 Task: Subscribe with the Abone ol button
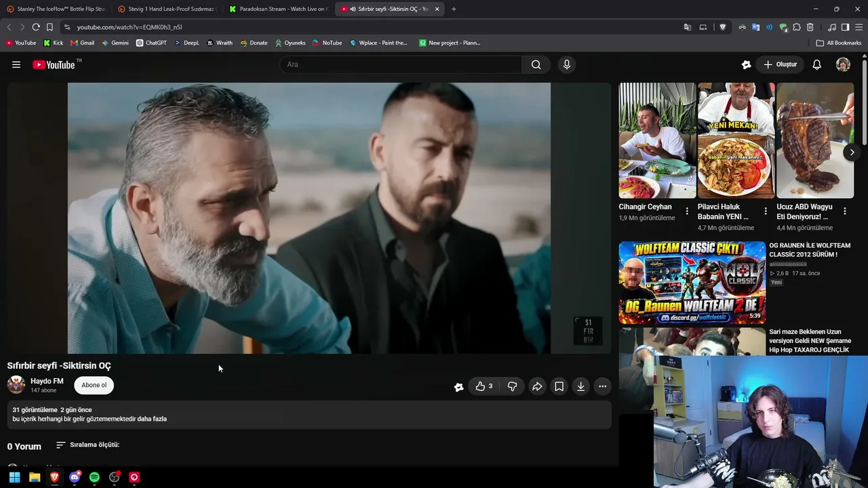tap(94, 385)
